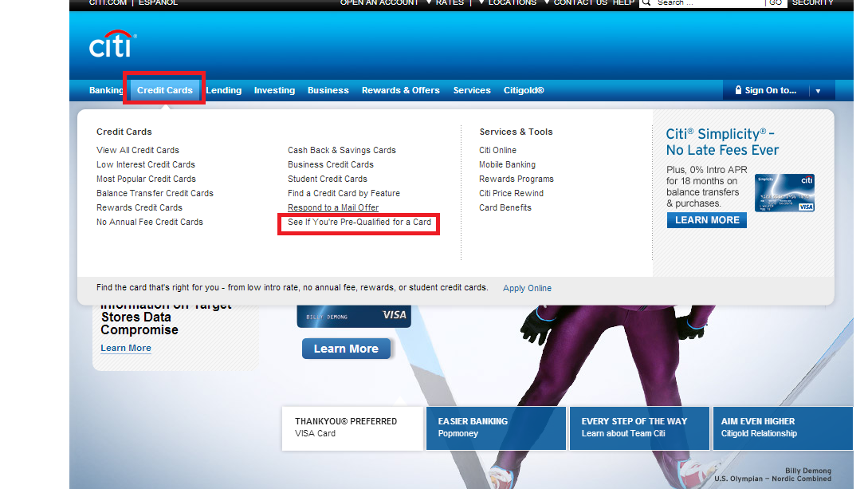
Task: Focus the Search input field
Action: coord(709,2)
